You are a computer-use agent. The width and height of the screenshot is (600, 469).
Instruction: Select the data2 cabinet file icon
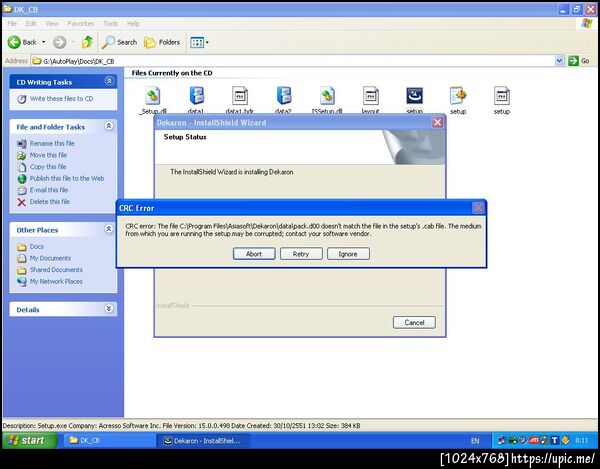[284, 96]
